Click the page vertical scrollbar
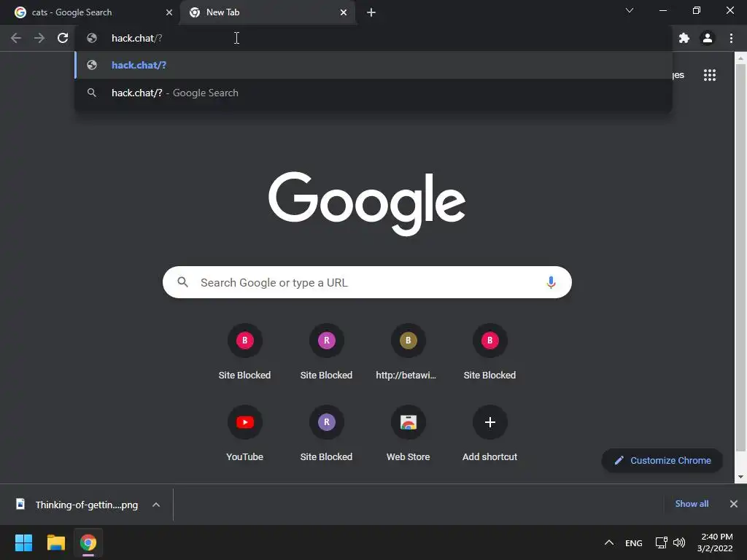 click(x=740, y=257)
